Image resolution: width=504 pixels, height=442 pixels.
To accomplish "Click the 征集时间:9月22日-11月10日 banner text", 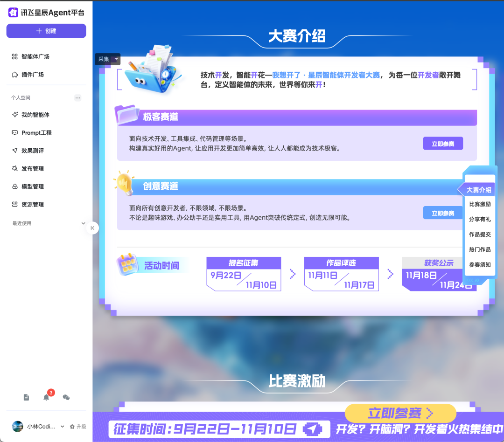I will (x=205, y=429).
